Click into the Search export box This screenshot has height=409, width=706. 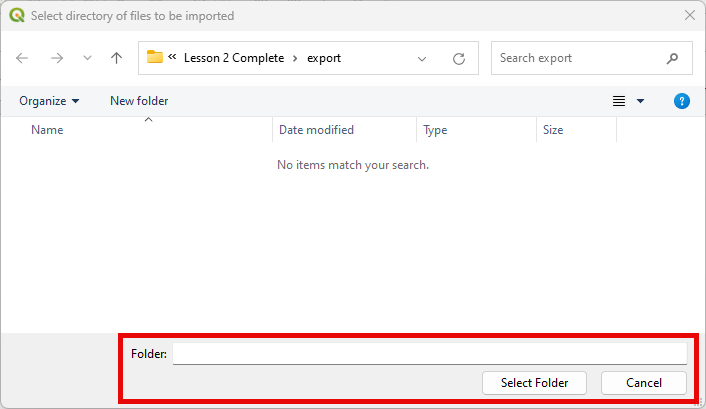click(578, 58)
